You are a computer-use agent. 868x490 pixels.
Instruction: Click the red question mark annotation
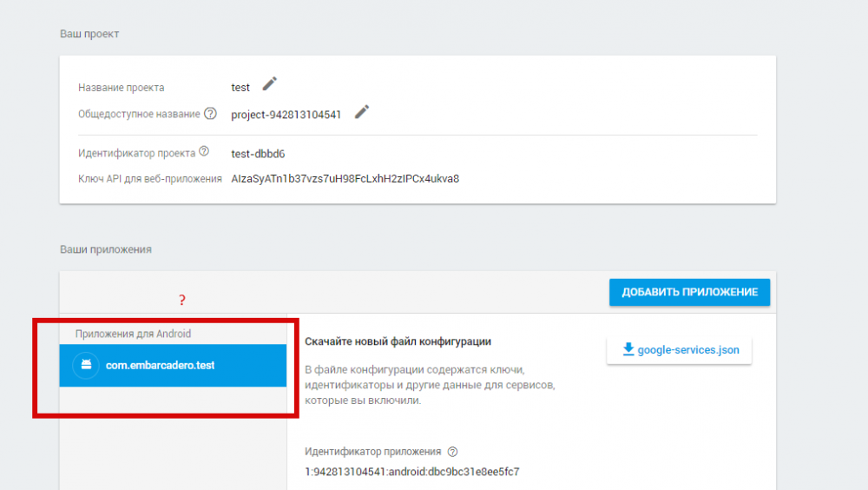pos(182,301)
